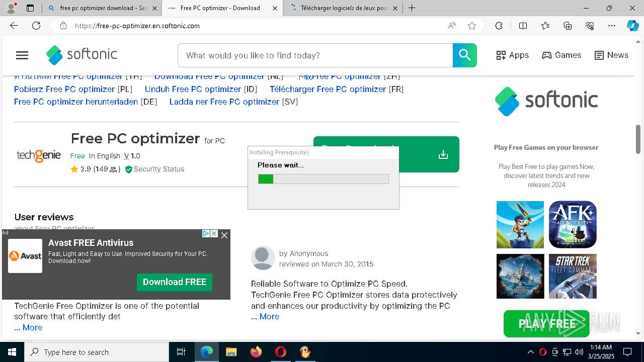This screenshot has width=644, height=362.
Task: Open the Apps section
Action: (x=512, y=55)
